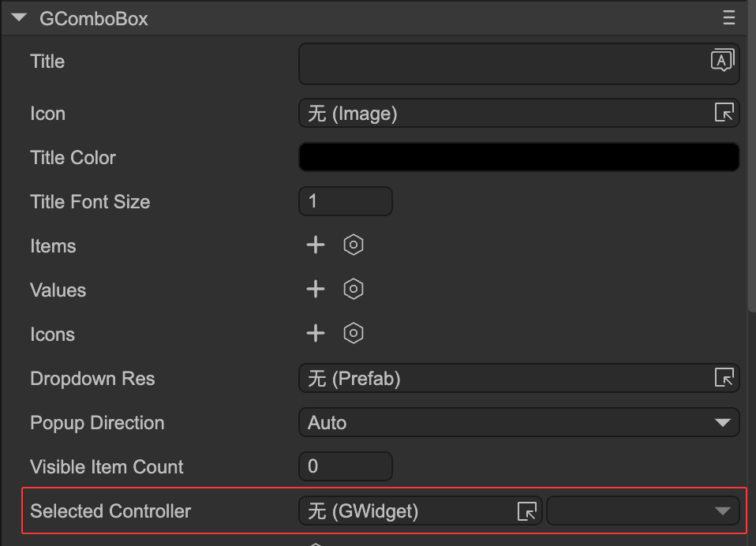Open the Values array settings hexagon

point(354,290)
